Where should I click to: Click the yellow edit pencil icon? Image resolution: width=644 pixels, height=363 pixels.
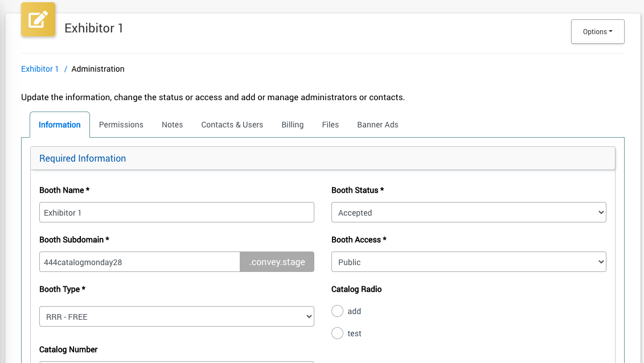coord(38,19)
